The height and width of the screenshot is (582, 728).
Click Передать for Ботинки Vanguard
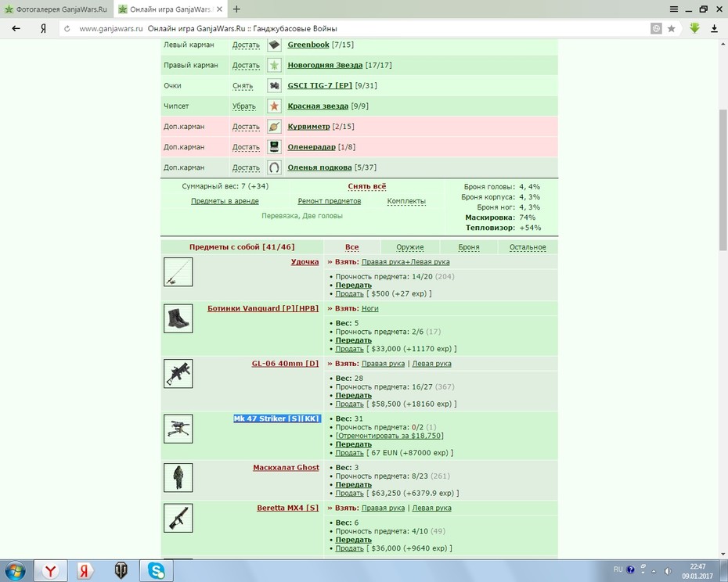pyautogui.click(x=353, y=340)
